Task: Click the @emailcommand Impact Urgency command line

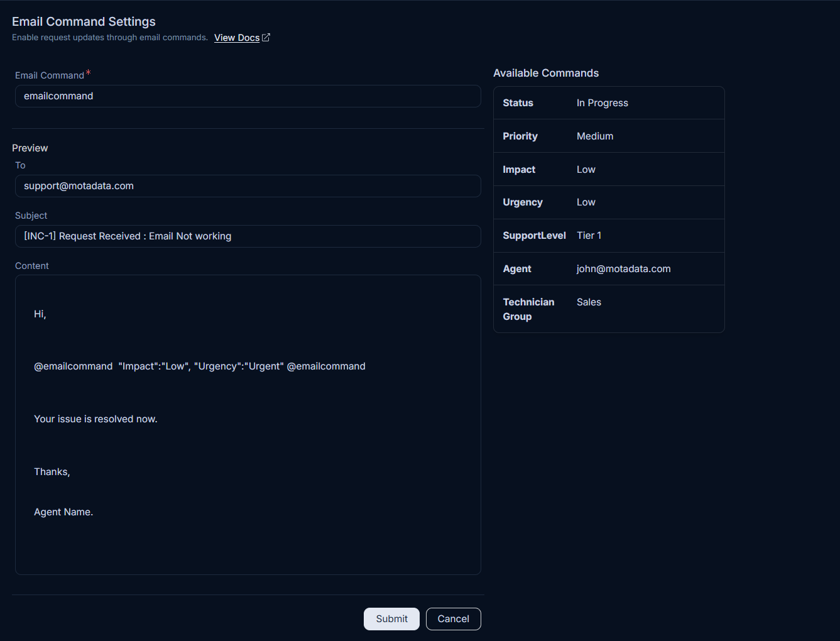Action: [200, 366]
